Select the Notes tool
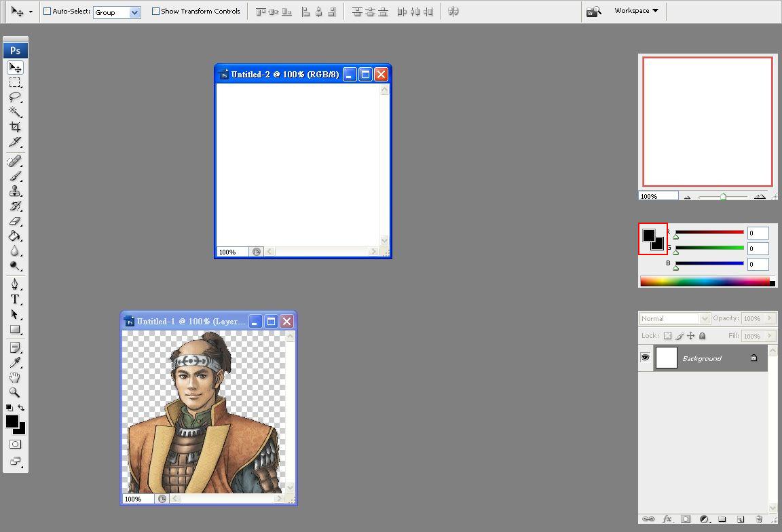The width and height of the screenshot is (782, 532). 15,347
